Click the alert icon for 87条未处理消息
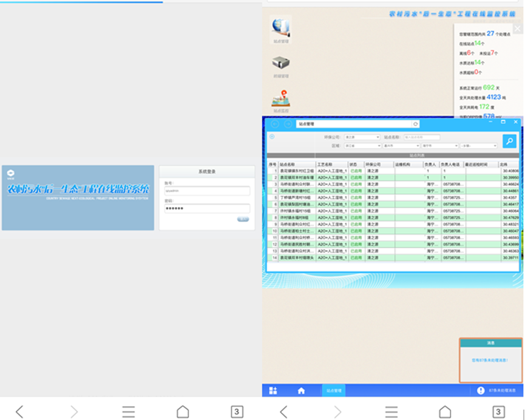 481,391
